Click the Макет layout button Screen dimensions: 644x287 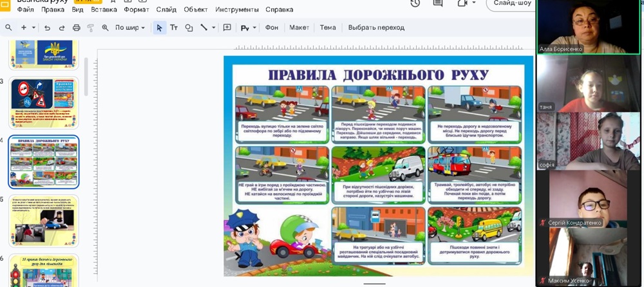click(299, 28)
